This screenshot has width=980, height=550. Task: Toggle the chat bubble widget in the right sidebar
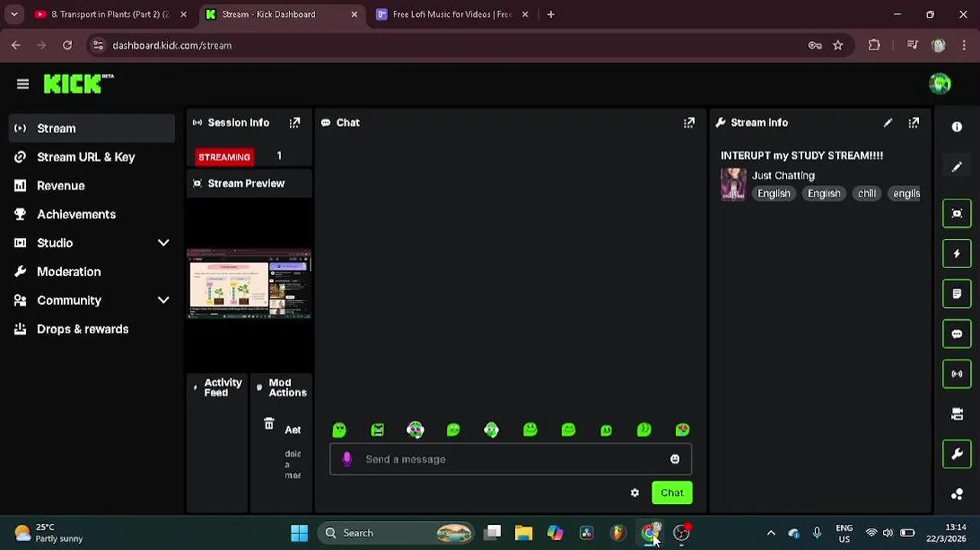[x=956, y=334]
